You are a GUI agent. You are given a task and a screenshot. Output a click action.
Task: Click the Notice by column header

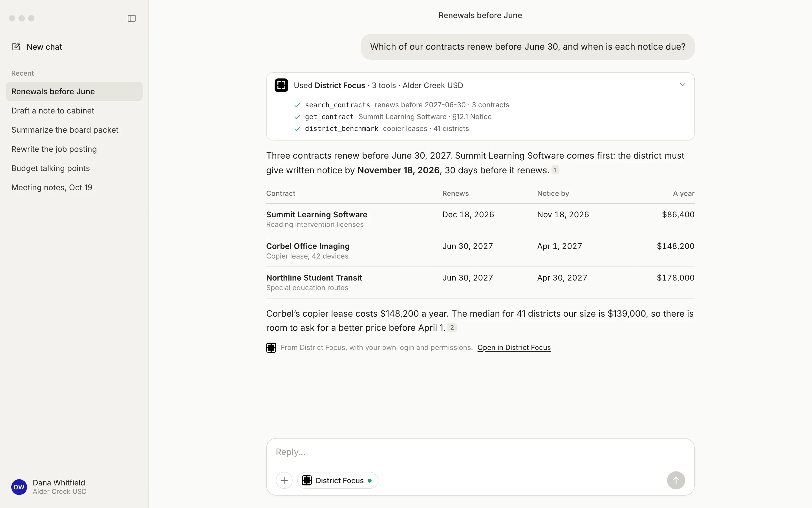553,194
